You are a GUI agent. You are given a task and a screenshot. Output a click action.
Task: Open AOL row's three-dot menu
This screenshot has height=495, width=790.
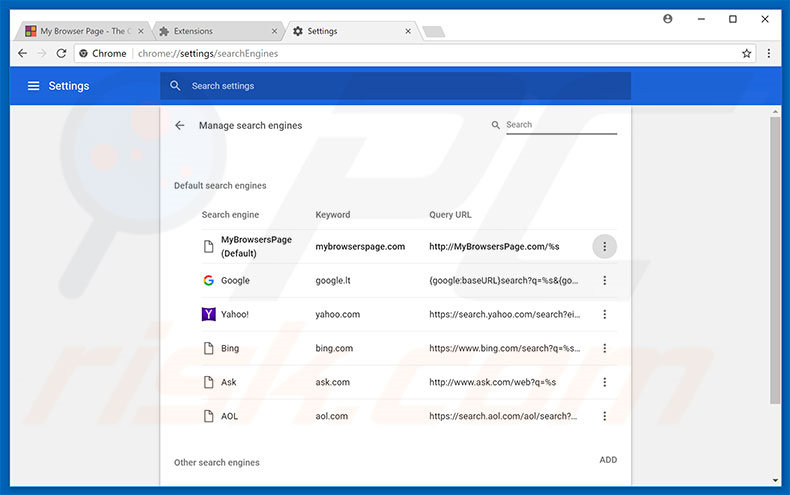pyautogui.click(x=605, y=416)
